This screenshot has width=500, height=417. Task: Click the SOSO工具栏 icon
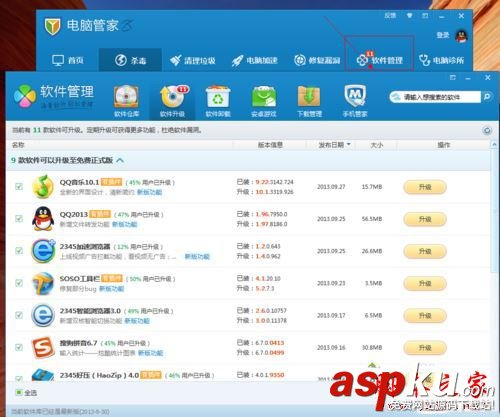43,283
